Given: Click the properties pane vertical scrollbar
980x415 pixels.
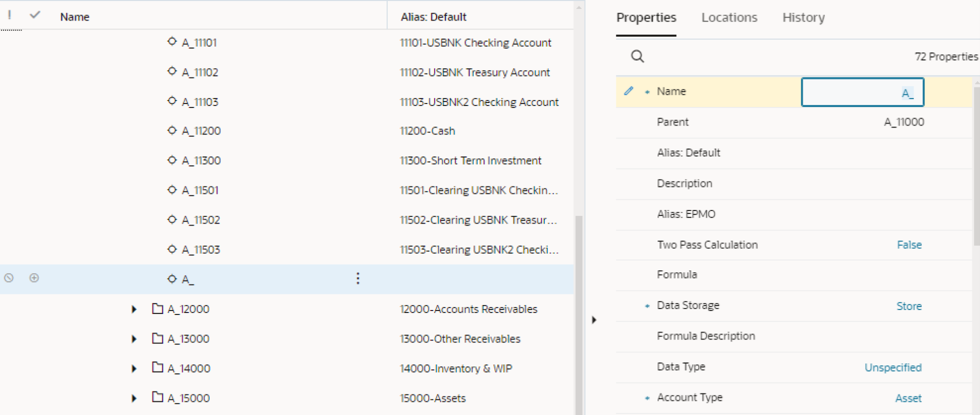Looking at the screenshot, I should click(x=976, y=166).
